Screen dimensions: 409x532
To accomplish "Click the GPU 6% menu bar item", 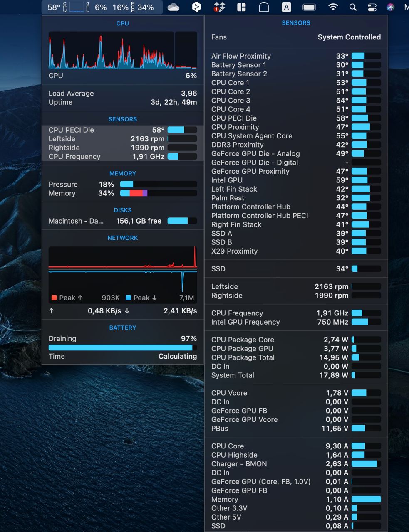I will click(97, 7).
